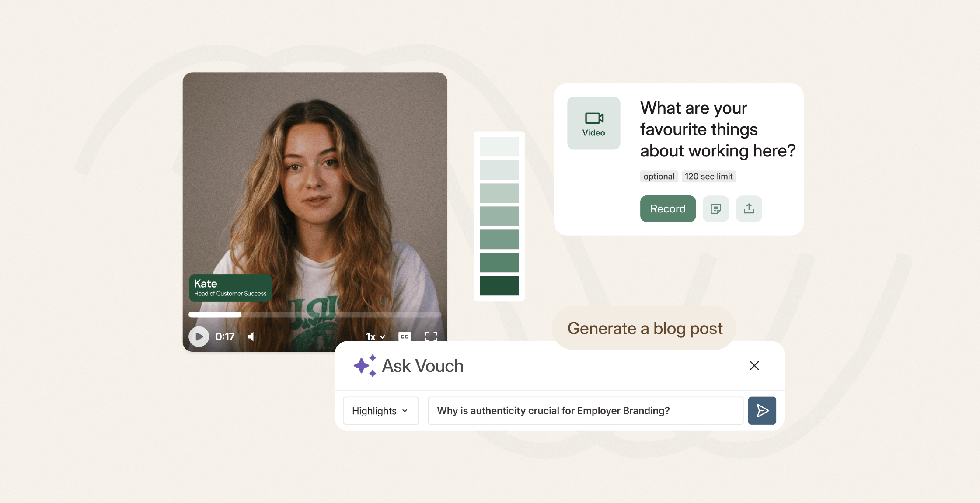The height and width of the screenshot is (503, 980).
Task: Pick the third swatch, a light sage
Action: (x=499, y=193)
